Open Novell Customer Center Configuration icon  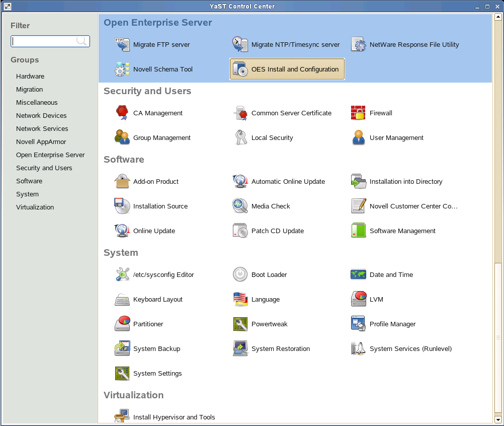pos(359,206)
